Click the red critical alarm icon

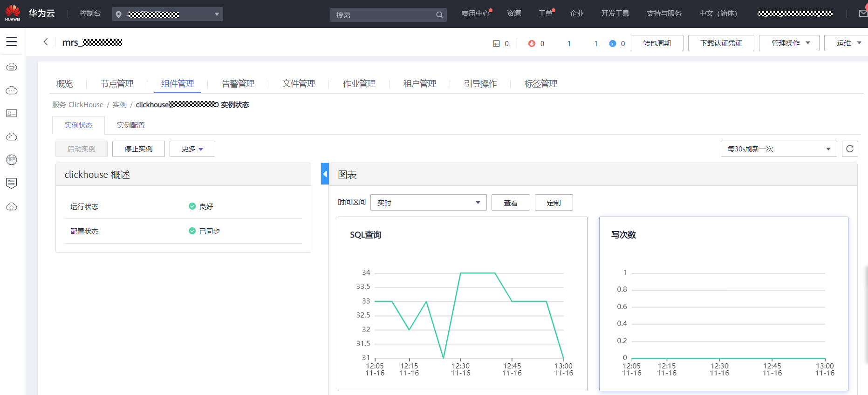click(532, 43)
